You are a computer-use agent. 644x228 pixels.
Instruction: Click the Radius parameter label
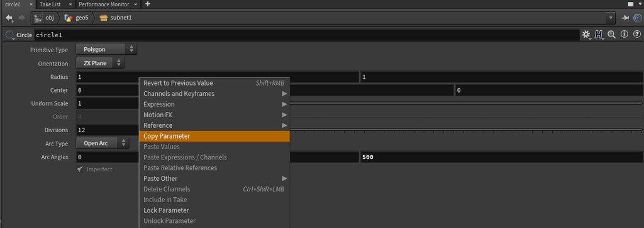coord(59,77)
